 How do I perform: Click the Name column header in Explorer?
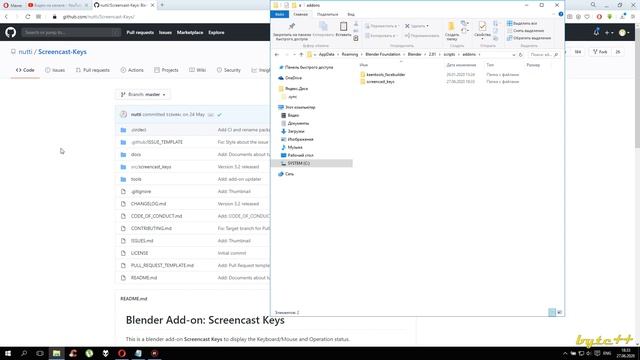click(x=364, y=65)
